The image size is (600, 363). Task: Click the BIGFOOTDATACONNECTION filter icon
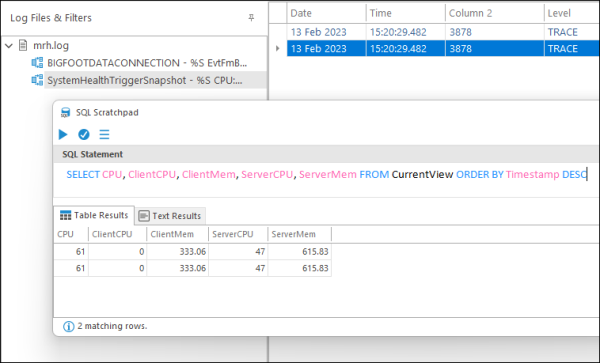click(x=37, y=63)
